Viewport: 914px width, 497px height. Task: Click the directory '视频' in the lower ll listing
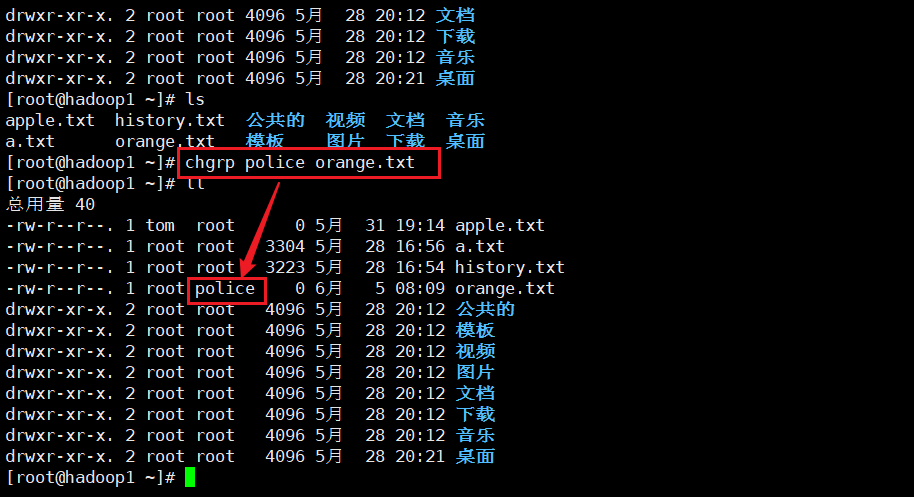click(475, 351)
